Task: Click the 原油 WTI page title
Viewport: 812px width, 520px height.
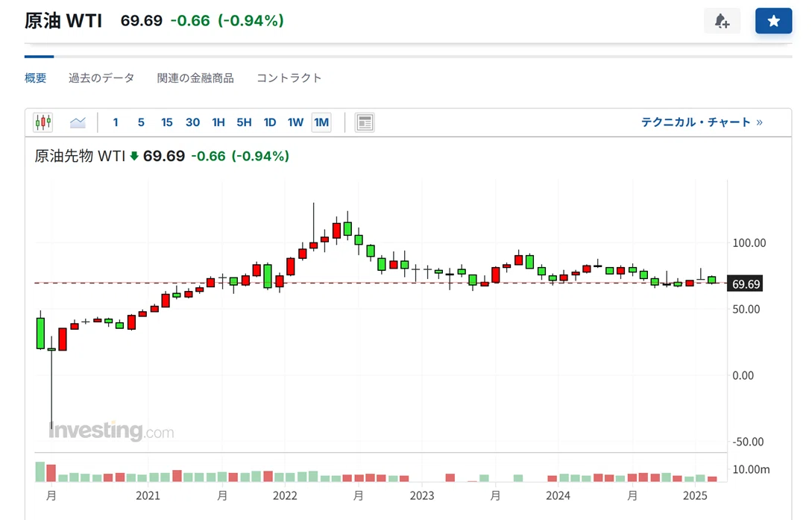Action: [63, 21]
